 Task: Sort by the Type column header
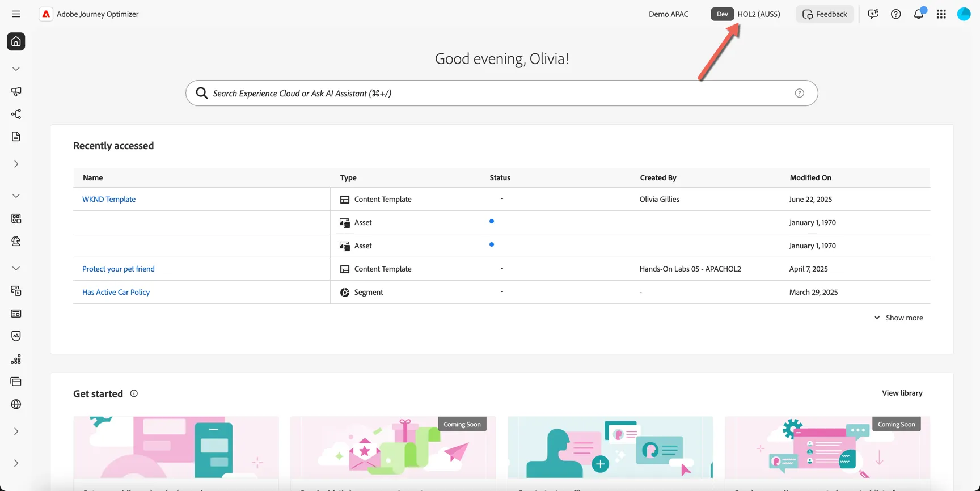pos(348,177)
